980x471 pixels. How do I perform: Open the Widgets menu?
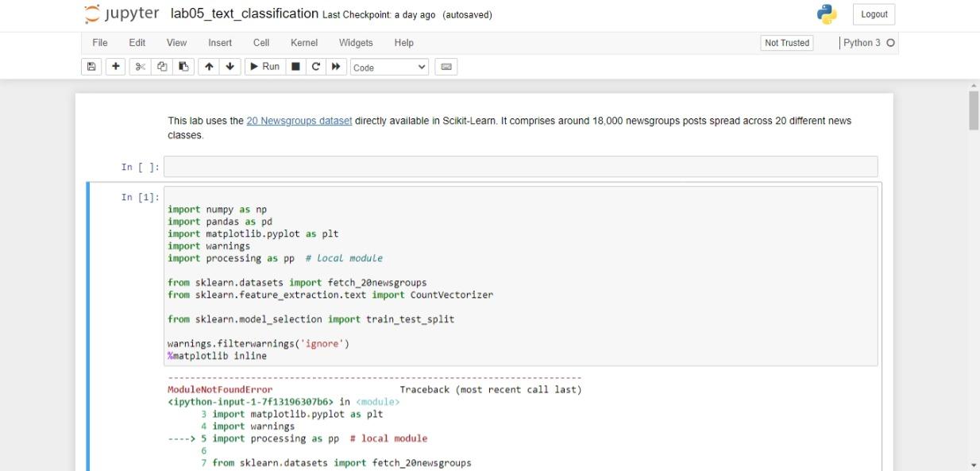(x=356, y=43)
